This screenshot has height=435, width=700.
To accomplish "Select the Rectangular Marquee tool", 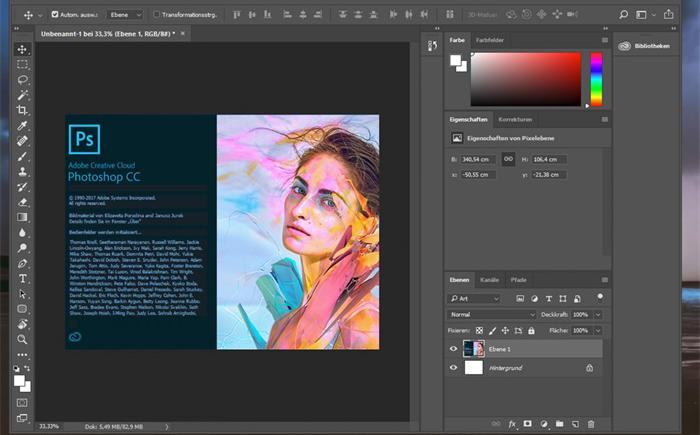I will [x=22, y=64].
